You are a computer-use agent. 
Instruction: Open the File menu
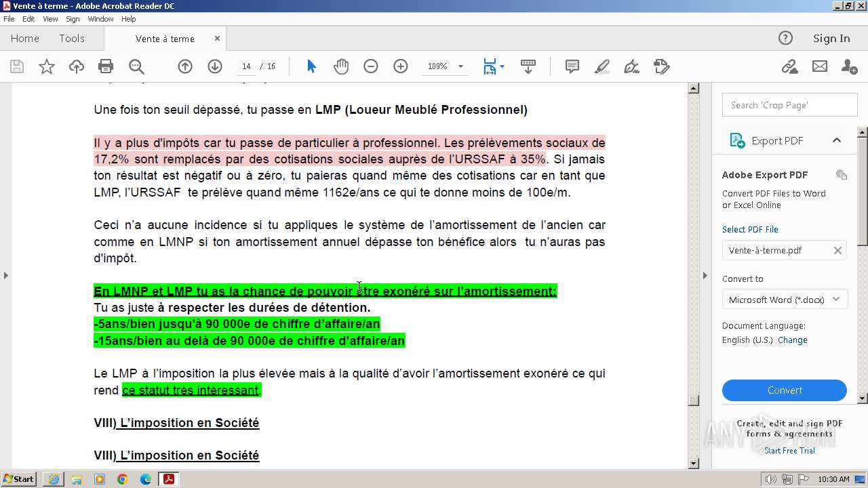9,19
